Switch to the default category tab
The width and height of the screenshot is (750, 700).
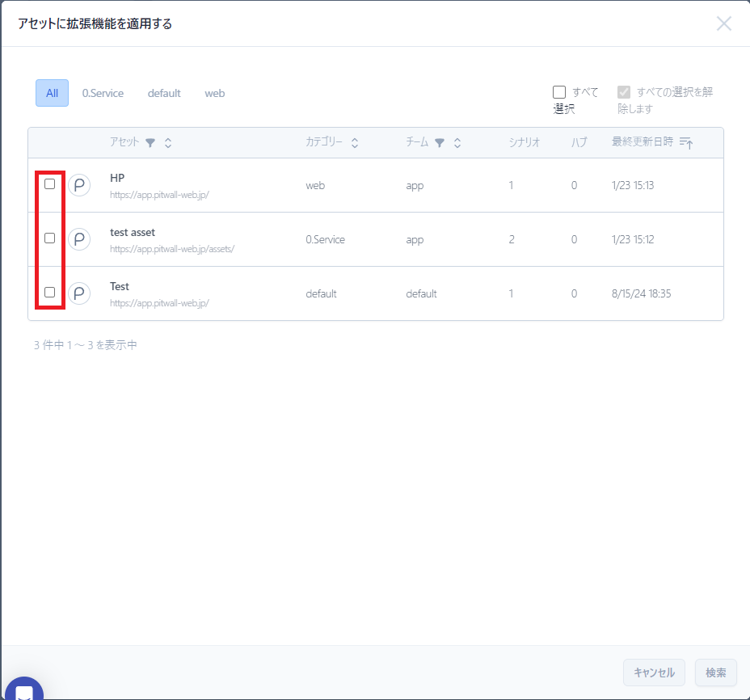click(x=164, y=93)
